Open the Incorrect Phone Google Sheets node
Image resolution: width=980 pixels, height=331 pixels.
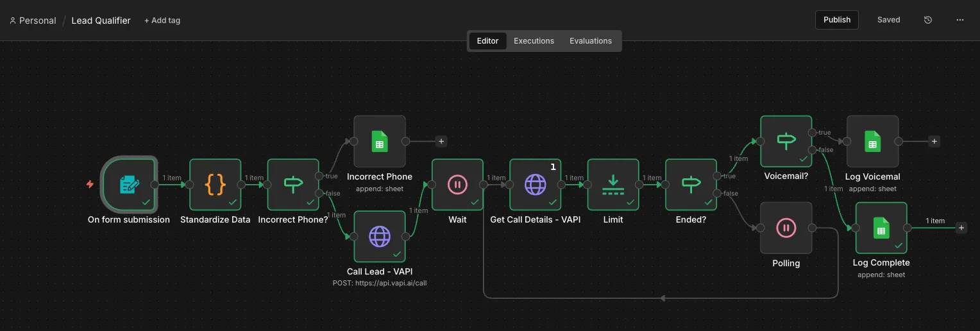[380, 142]
